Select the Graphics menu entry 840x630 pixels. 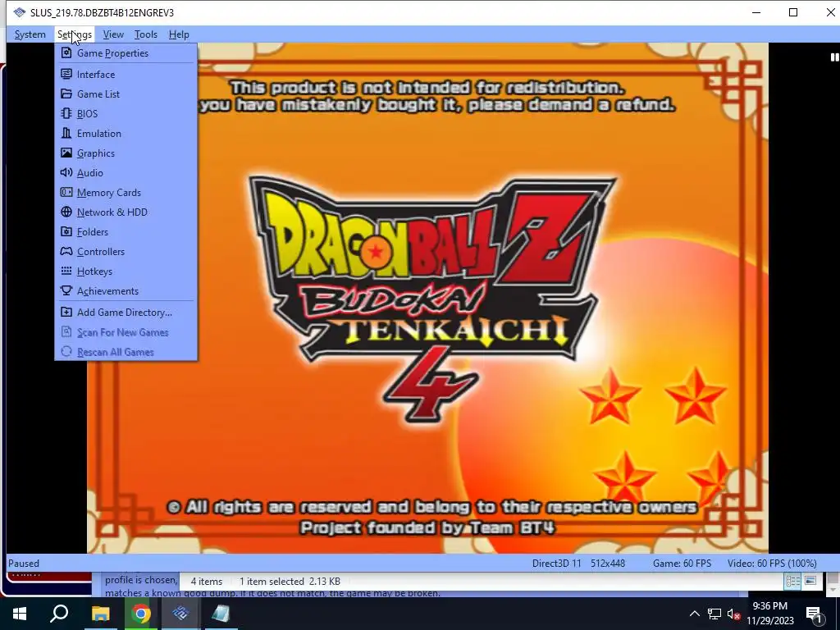[x=126, y=153]
